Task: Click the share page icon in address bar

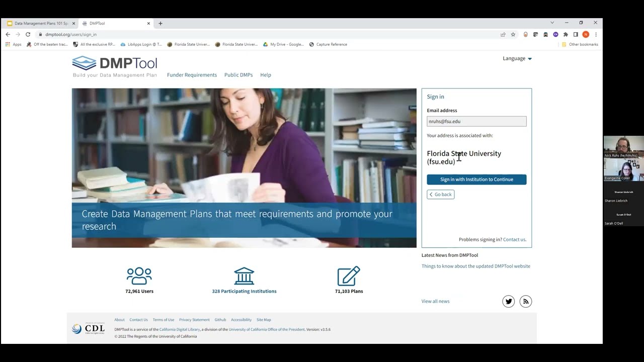Action: (x=503, y=35)
